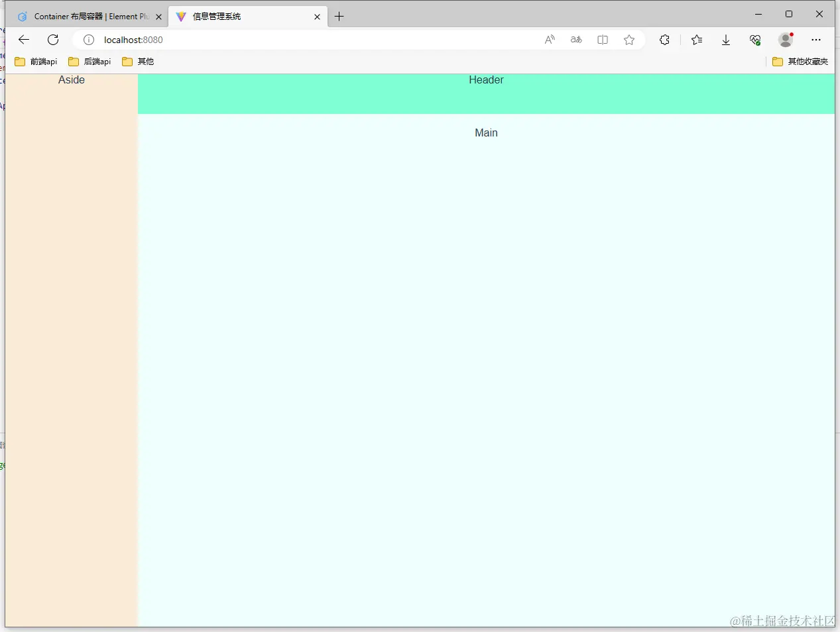This screenshot has height=632, width=840.
Task: Open Settings and more ellipsis menu
Action: 816,40
